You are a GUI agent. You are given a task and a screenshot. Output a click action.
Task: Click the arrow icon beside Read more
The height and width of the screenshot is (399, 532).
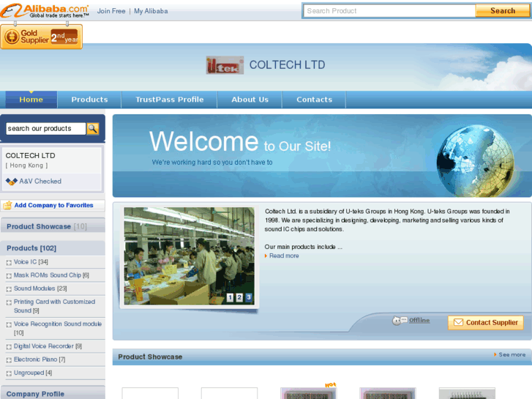tap(266, 256)
